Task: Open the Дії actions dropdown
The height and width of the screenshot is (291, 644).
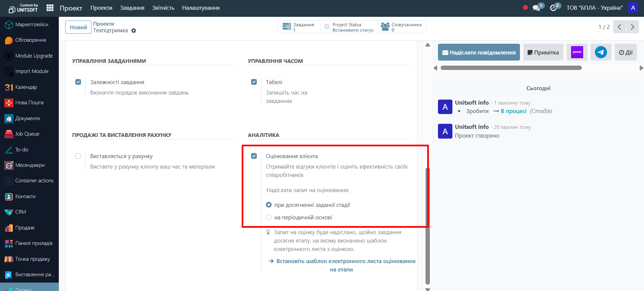Action: click(x=626, y=52)
